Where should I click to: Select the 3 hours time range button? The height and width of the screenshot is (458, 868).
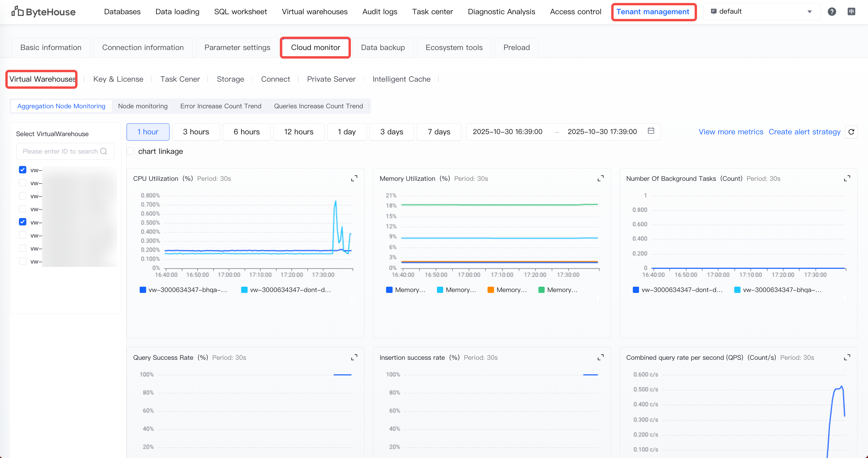pyautogui.click(x=196, y=132)
